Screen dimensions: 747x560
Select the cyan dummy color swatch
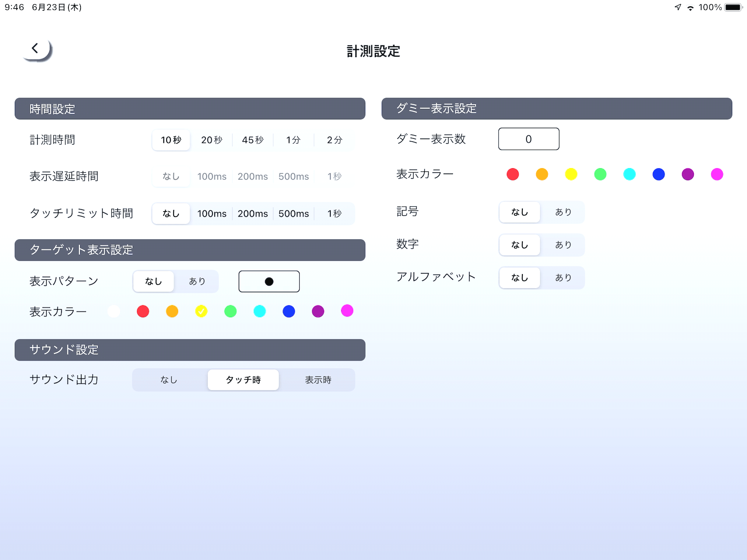(629, 174)
